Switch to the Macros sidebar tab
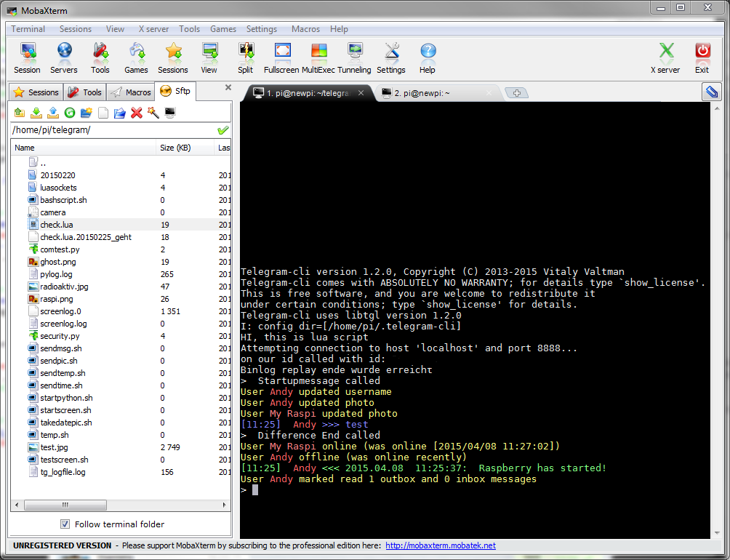 [131, 92]
